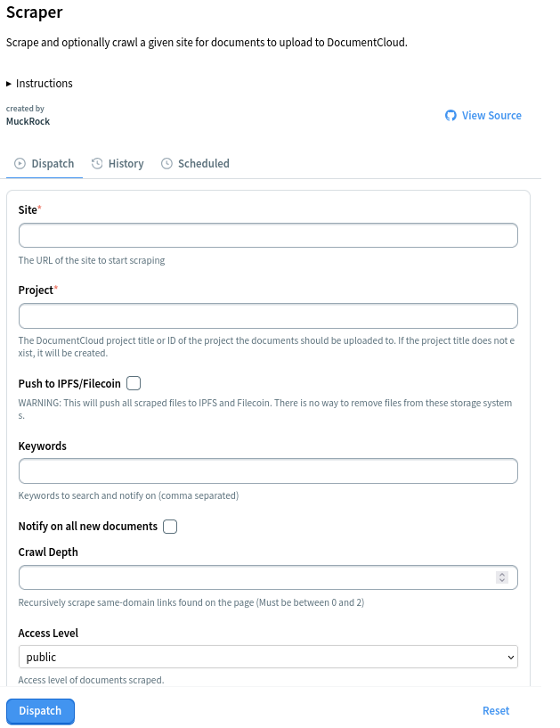Select the Dispatch tab label
The width and height of the screenshot is (560, 728).
tap(53, 164)
